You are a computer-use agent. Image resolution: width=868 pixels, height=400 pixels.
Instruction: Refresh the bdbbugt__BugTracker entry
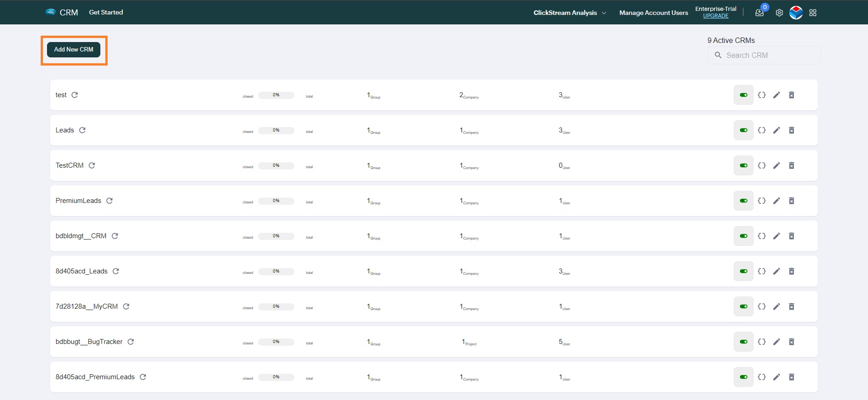tap(131, 342)
